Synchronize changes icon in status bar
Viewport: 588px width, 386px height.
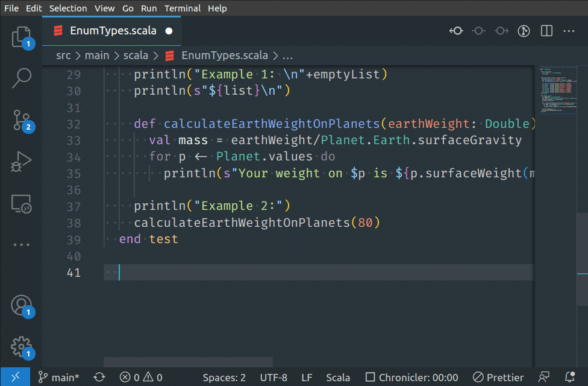[x=99, y=378]
